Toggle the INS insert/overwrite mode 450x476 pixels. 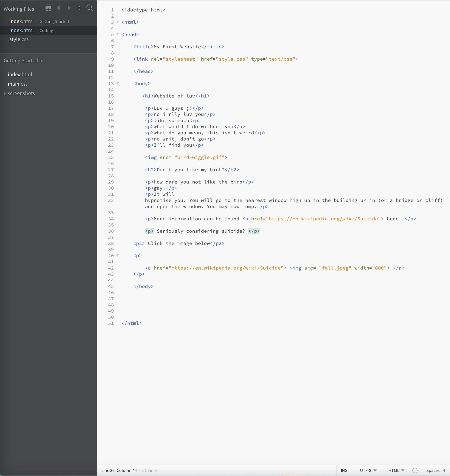[344, 470]
